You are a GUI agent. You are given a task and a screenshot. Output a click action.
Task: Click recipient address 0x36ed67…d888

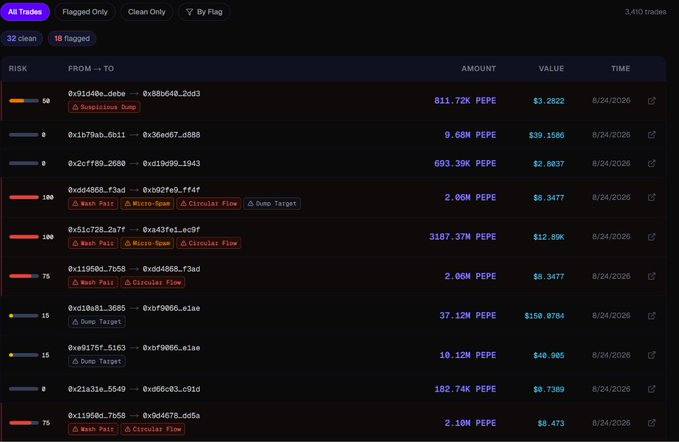pos(171,135)
